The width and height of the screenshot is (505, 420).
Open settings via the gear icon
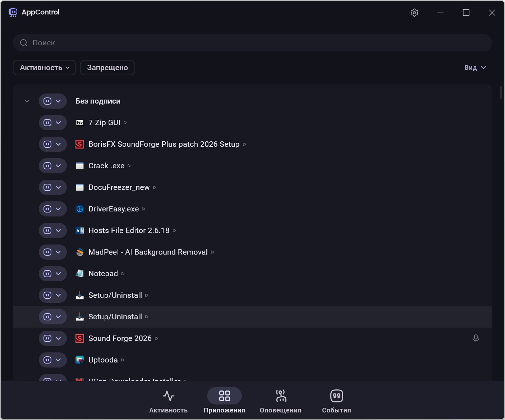pos(414,13)
